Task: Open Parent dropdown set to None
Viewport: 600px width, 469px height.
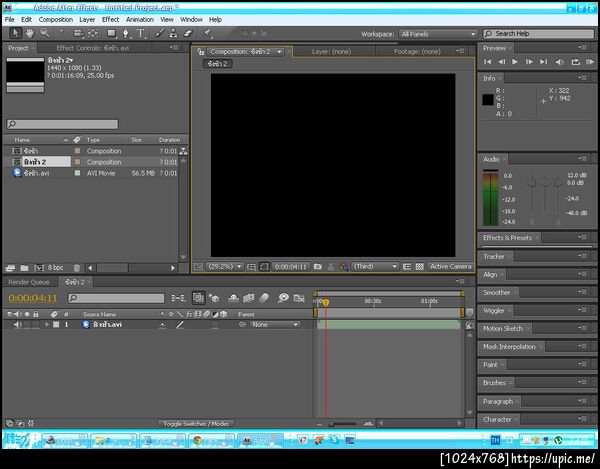Action: 274,325
